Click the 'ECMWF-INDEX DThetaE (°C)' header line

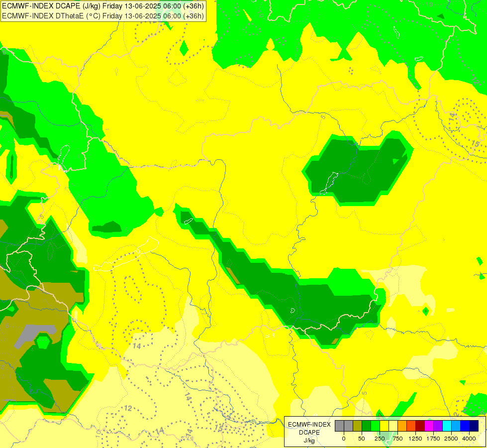(103, 15)
